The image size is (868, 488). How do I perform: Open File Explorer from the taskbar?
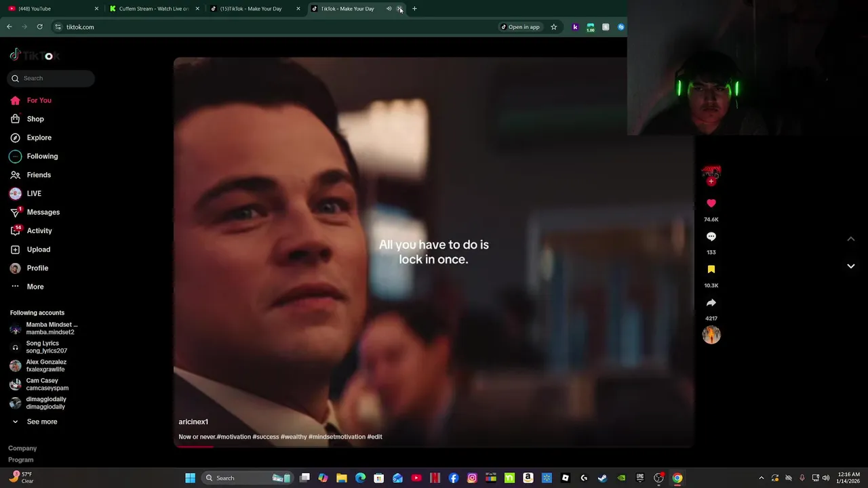[x=342, y=478]
